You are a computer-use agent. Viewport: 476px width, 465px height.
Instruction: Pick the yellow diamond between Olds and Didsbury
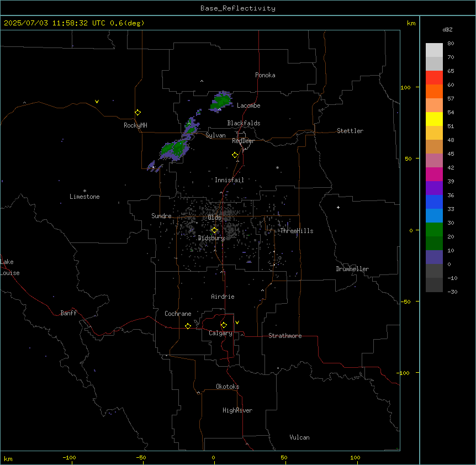click(x=214, y=230)
